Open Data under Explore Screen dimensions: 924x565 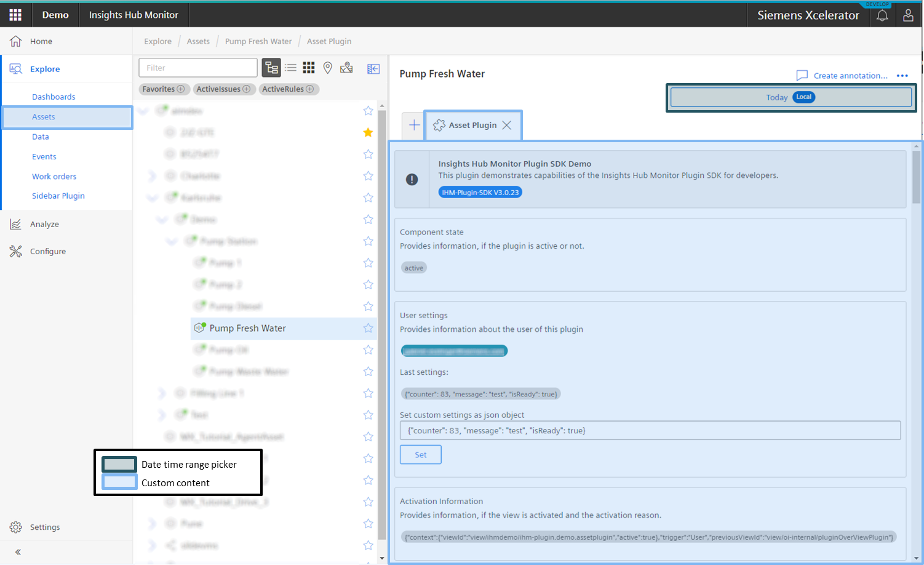41,137
